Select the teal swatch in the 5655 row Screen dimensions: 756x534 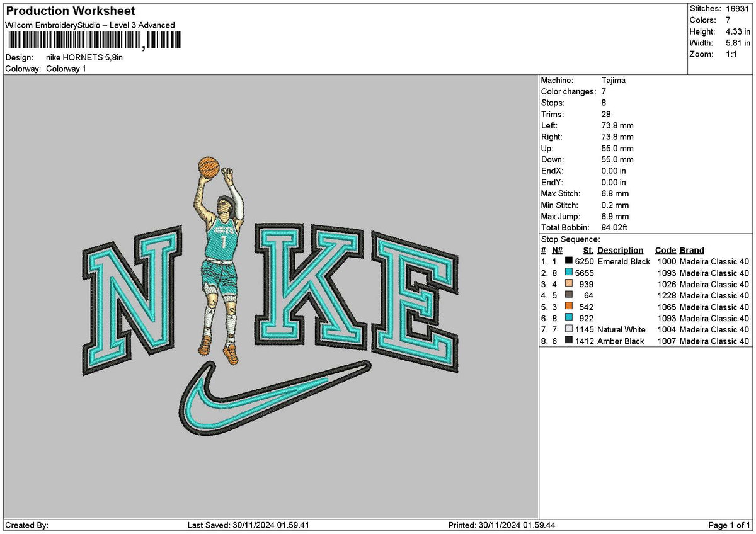pos(569,273)
